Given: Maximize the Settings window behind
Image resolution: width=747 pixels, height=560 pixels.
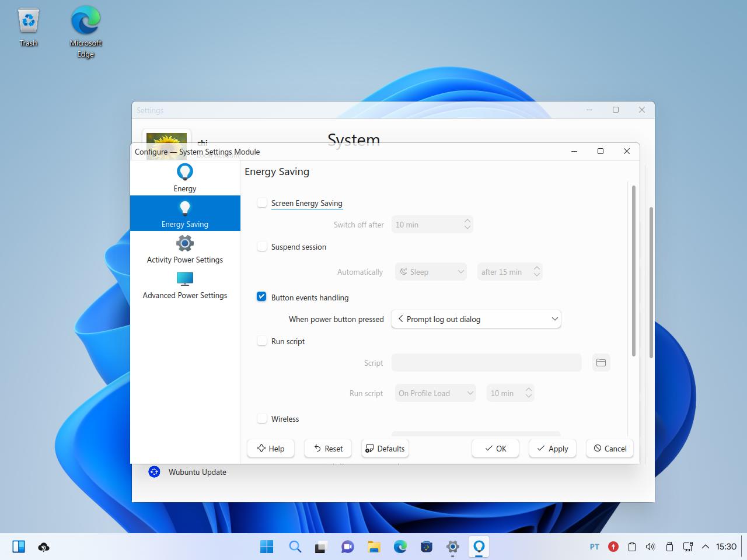Looking at the screenshot, I should pos(616,110).
